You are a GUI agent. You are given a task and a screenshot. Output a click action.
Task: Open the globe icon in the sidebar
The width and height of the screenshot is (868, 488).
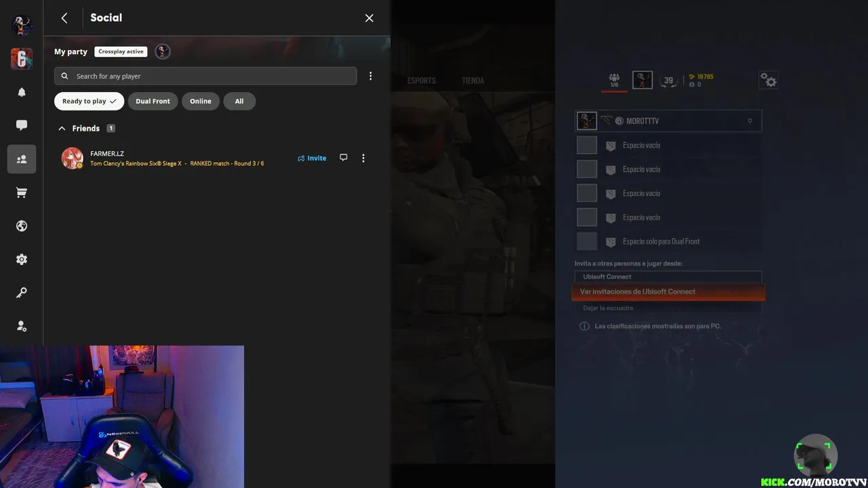point(22,226)
